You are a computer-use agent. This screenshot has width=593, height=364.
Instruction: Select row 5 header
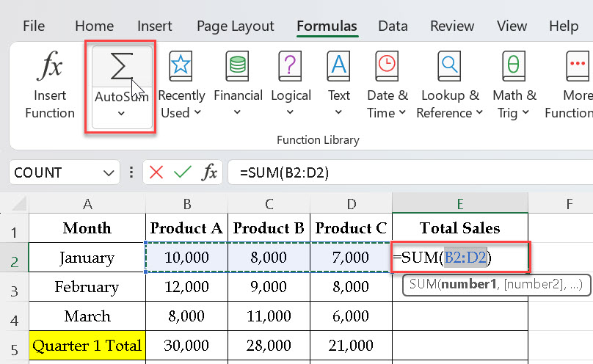(x=15, y=346)
